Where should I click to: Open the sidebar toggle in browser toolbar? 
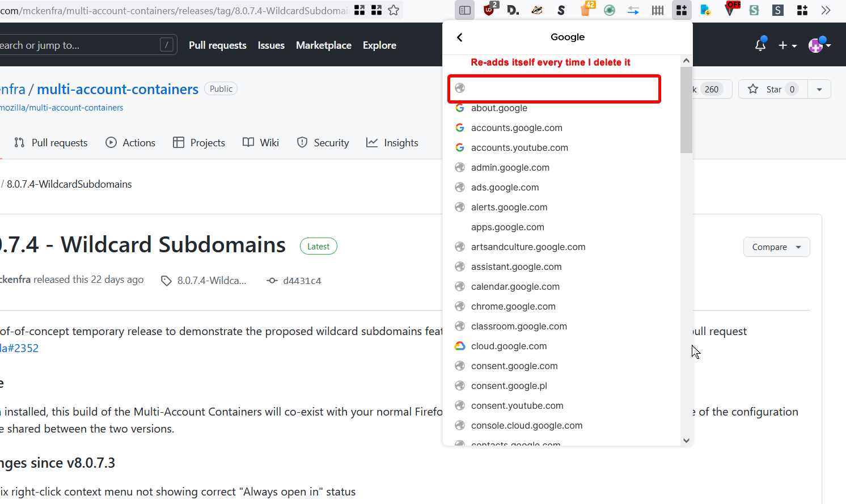(x=464, y=10)
